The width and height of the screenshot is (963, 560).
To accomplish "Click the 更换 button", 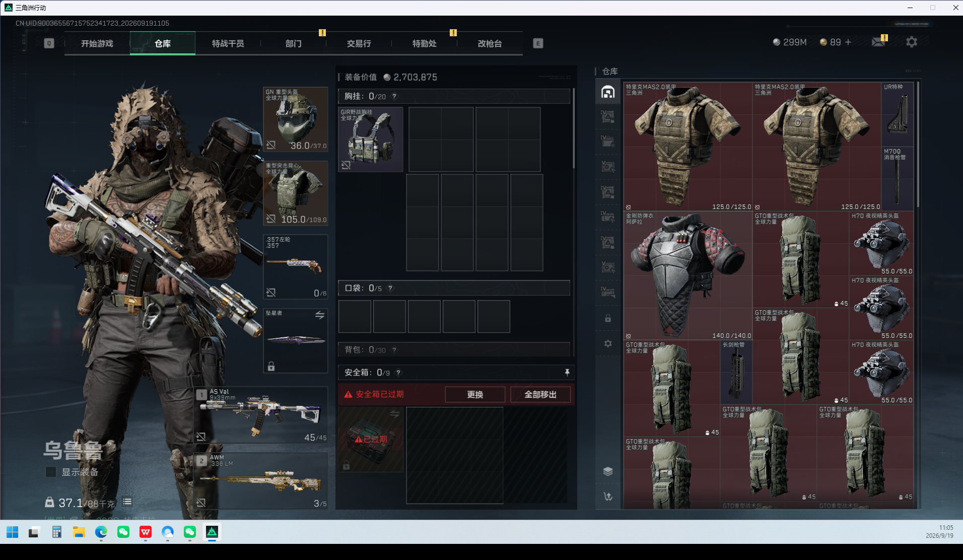I will pyautogui.click(x=475, y=394).
